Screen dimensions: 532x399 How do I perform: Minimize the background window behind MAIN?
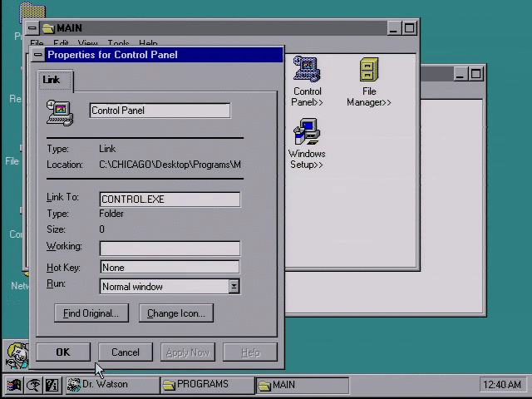(x=461, y=74)
